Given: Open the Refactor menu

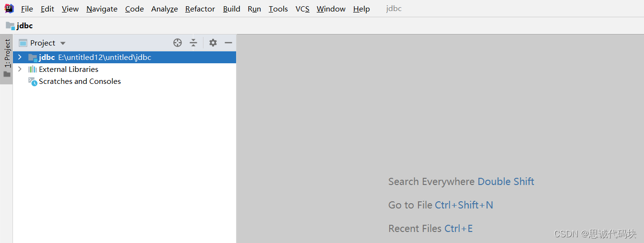Looking at the screenshot, I should (200, 9).
